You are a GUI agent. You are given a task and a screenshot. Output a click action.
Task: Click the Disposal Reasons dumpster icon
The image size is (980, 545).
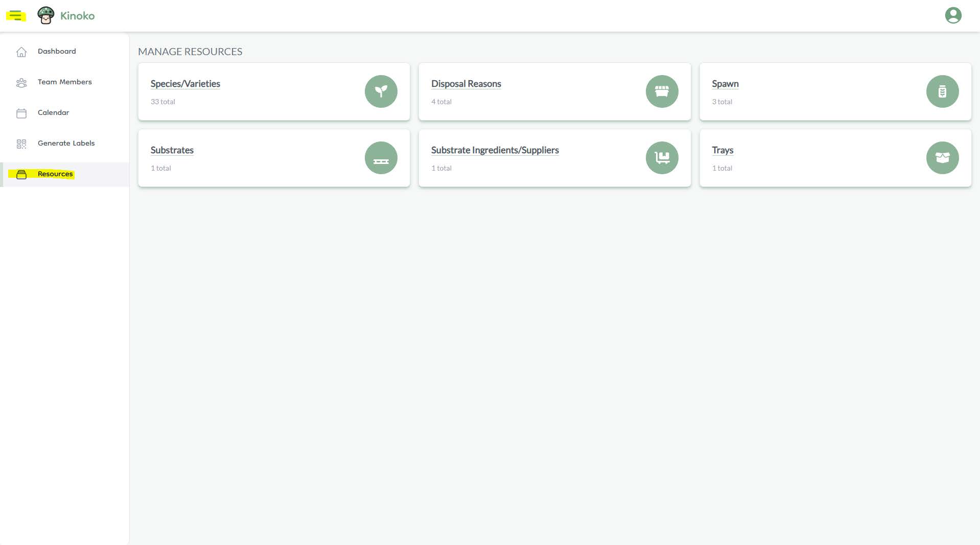pyautogui.click(x=662, y=91)
